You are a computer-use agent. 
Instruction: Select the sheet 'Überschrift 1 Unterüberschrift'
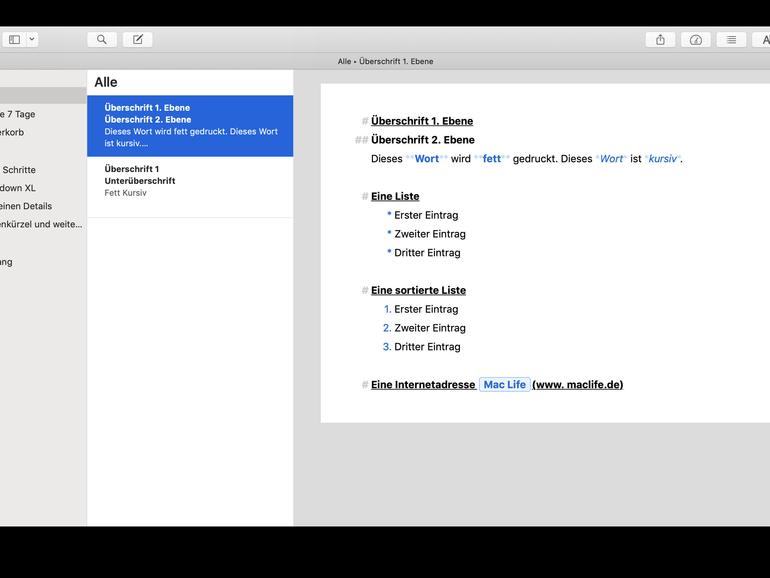click(x=190, y=187)
